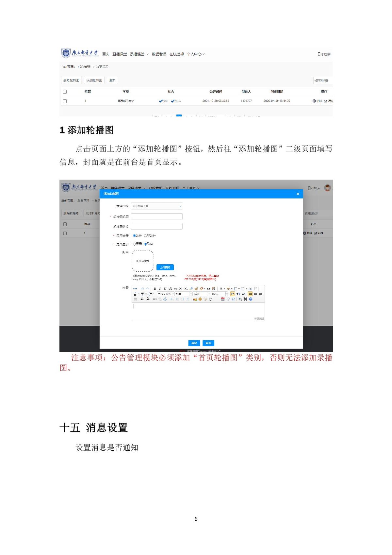Close the 添加轮播图 dialog with the X
392x555 pixels.
pyautogui.click(x=298, y=194)
